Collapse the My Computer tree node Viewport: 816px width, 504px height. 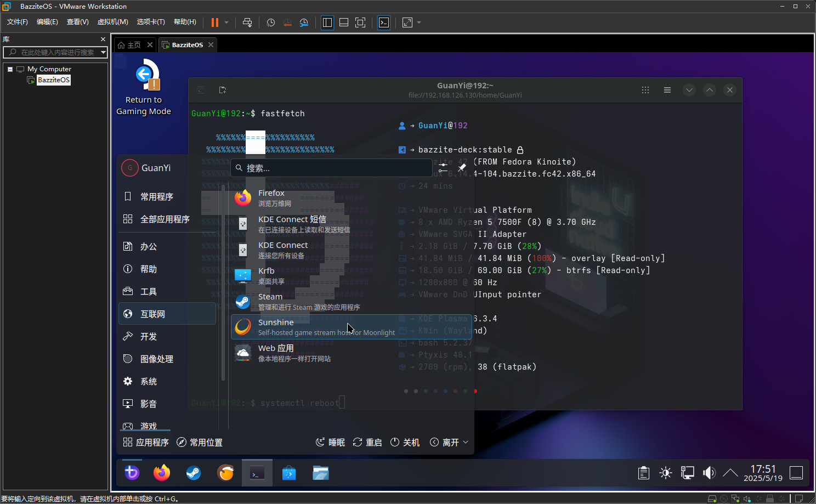tap(10, 69)
